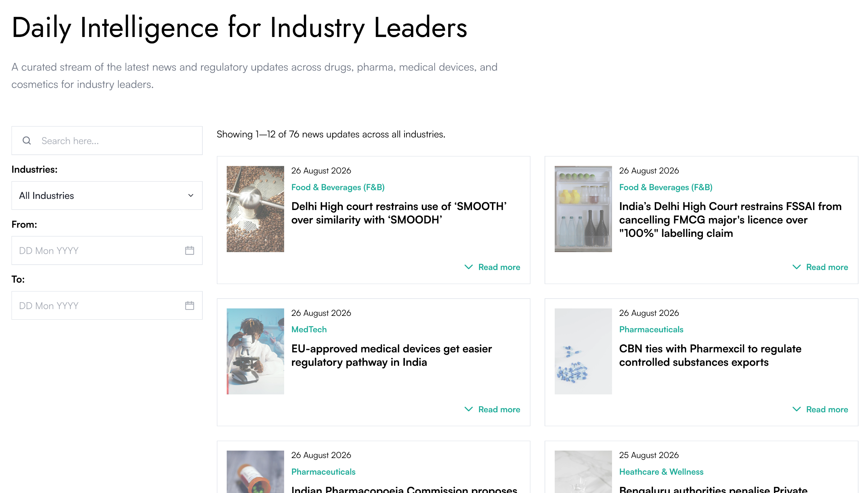Click the 'Daily Intelligence for Industry Leaders' heading
Image resolution: width=868 pixels, height=493 pixels.
coord(239,28)
